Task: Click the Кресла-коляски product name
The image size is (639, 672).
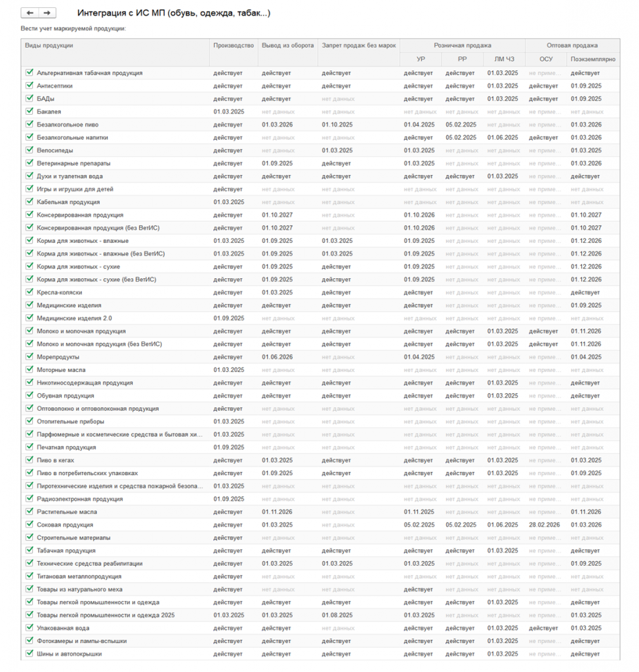Action: click(x=60, y=292)
